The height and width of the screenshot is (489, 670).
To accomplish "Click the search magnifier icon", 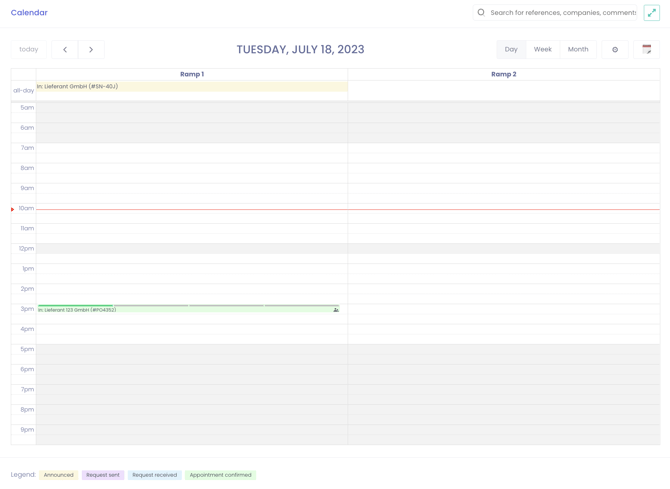I will [x=481, y=13].
